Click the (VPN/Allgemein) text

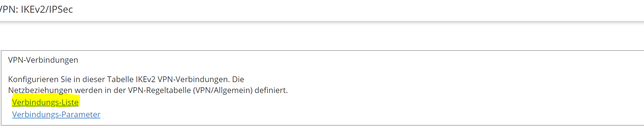(x=223, y=90)
